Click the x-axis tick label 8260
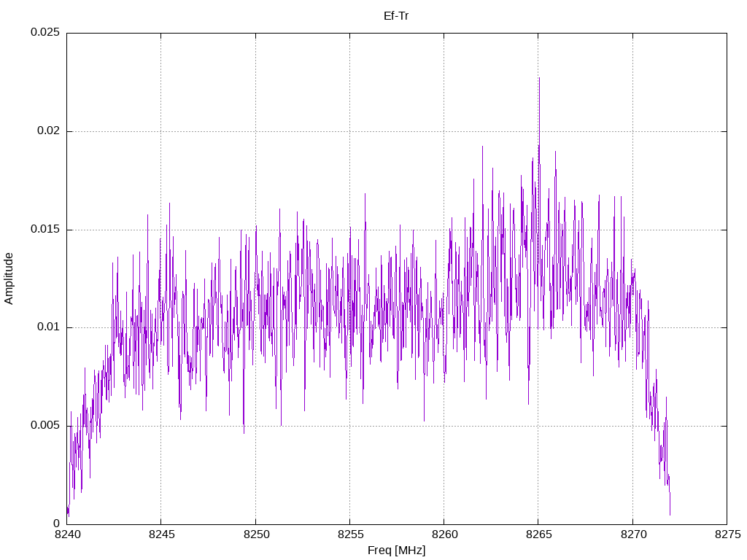 coord(444,534)
